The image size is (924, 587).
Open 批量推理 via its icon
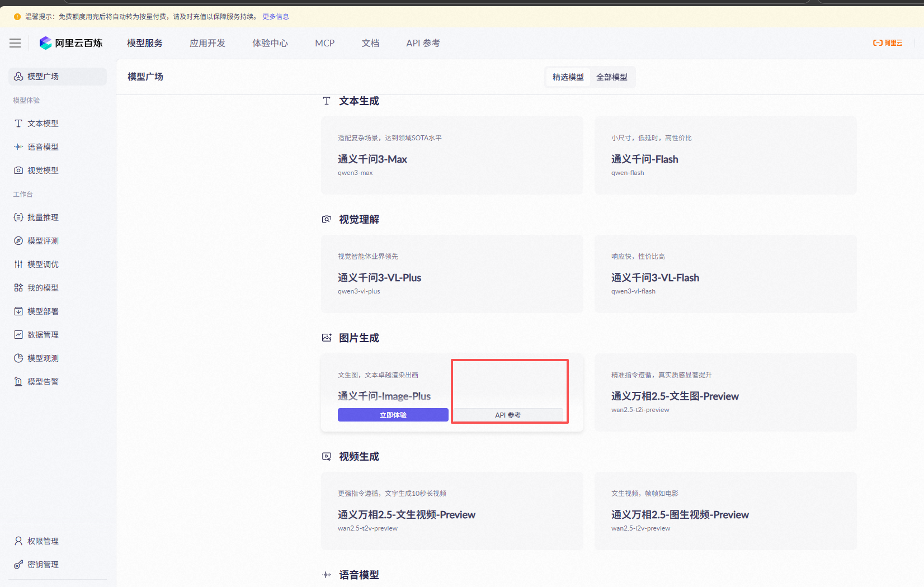click(18, 217)
